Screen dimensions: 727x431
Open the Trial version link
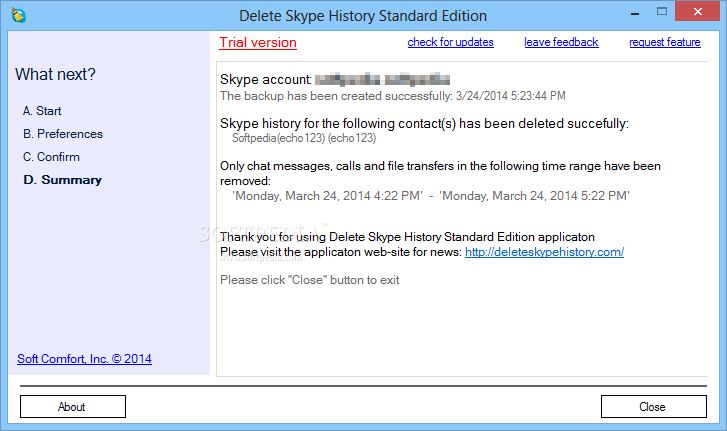(x=258, y=42)
